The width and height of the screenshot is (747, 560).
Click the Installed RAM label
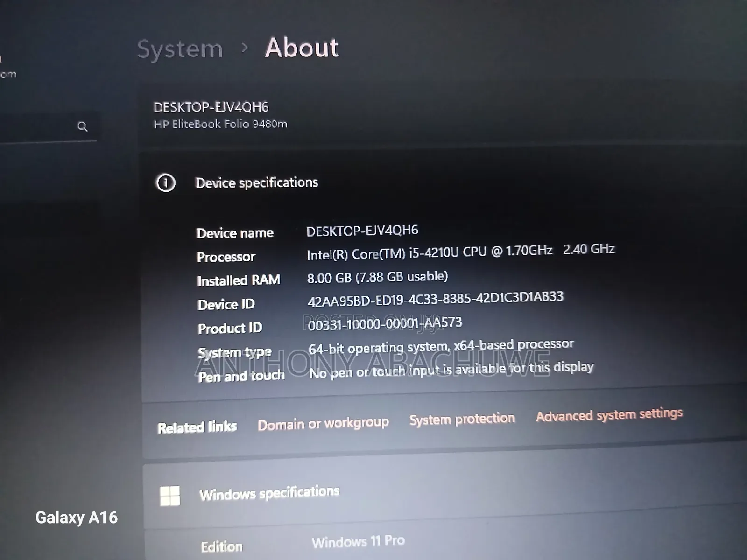click(x=239, y=280)
